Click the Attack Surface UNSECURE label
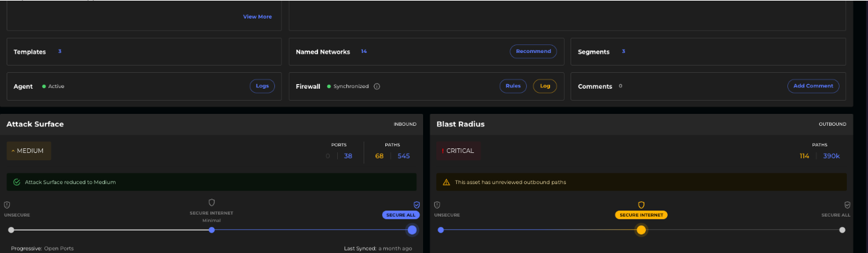This screenshot has height=253, width=868. (17, 215)
